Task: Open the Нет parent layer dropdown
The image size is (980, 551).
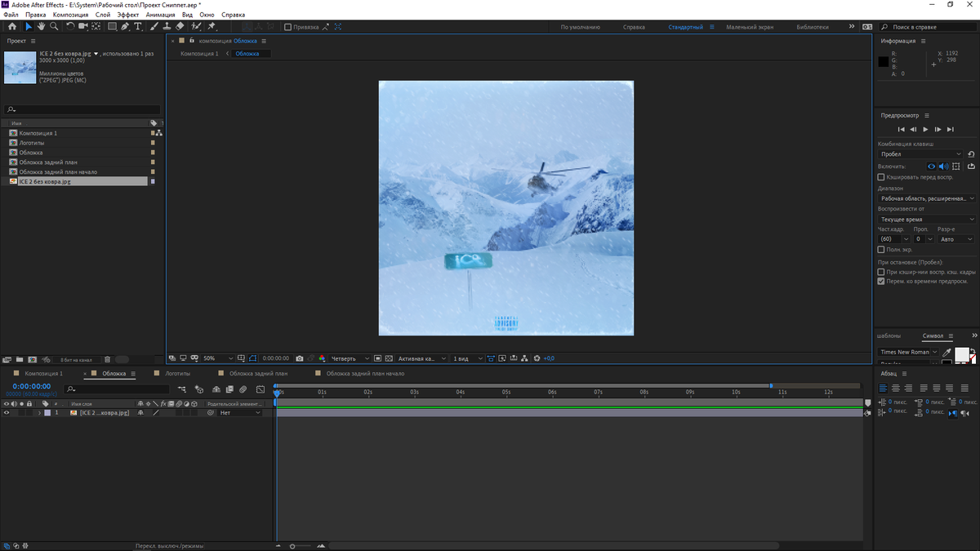Action: pos(240,413)
